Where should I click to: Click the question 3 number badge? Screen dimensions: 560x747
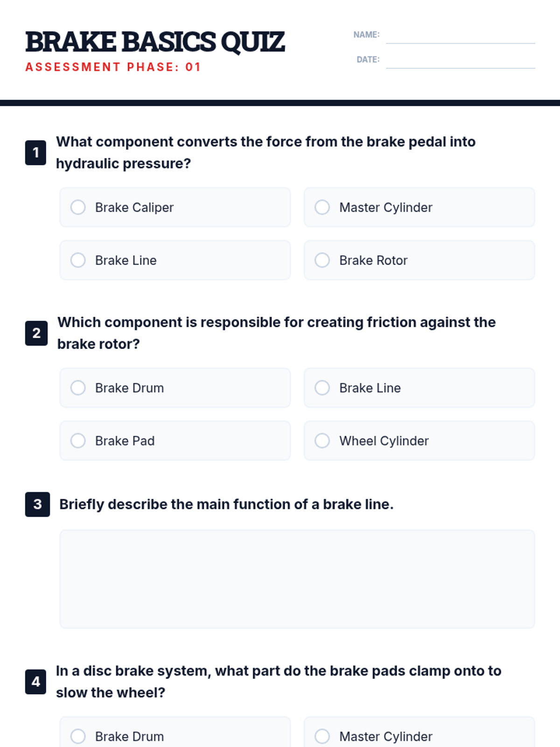37,505
